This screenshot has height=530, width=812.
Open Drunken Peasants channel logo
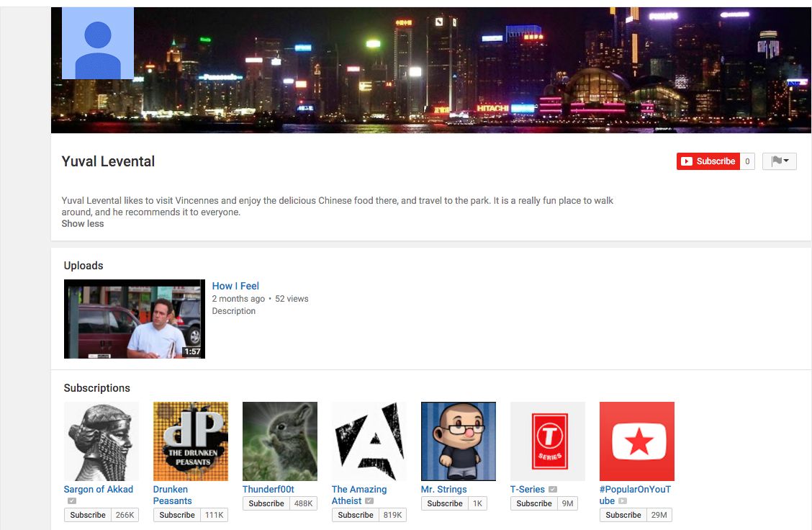pyautogui.click(x=191, y=441)
